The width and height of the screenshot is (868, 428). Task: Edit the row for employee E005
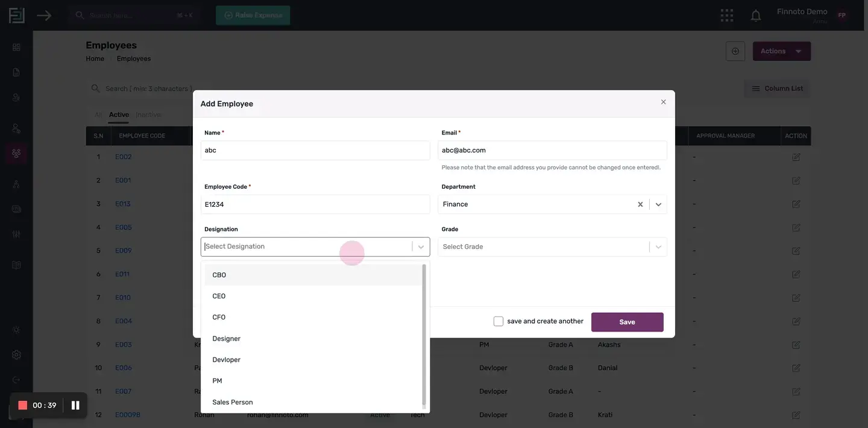pyautogui.click(x=796, y=227)
